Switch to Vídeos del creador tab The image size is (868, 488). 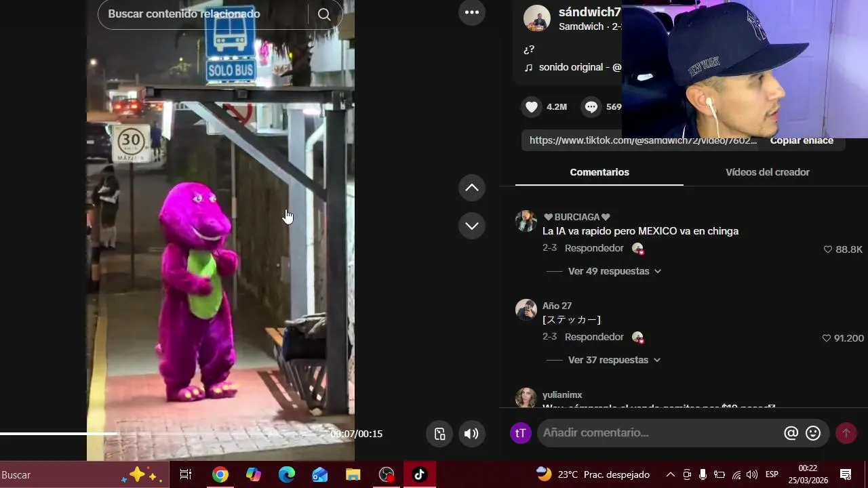[x=768, y=172]
